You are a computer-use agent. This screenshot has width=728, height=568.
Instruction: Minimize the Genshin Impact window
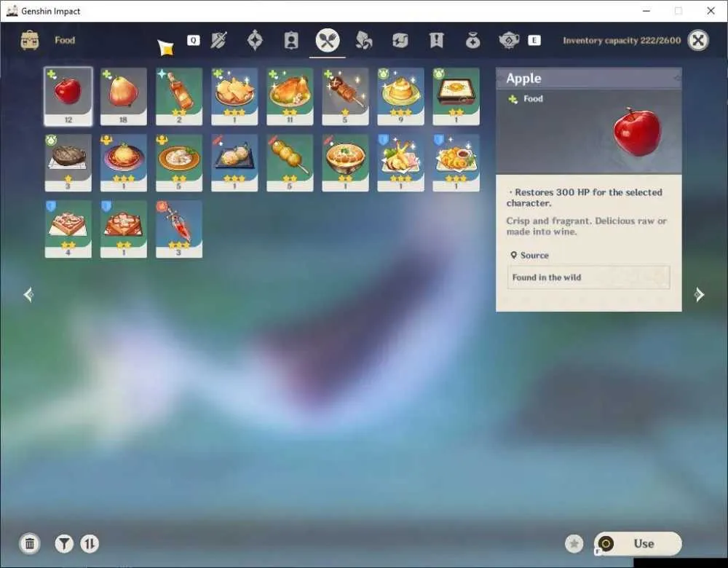point(646,11)
